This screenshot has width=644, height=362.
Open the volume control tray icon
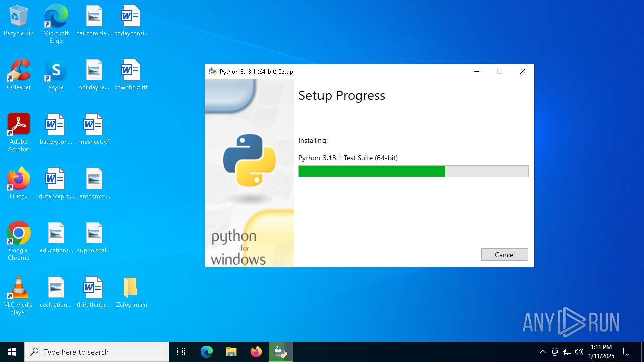pos(579,352)
